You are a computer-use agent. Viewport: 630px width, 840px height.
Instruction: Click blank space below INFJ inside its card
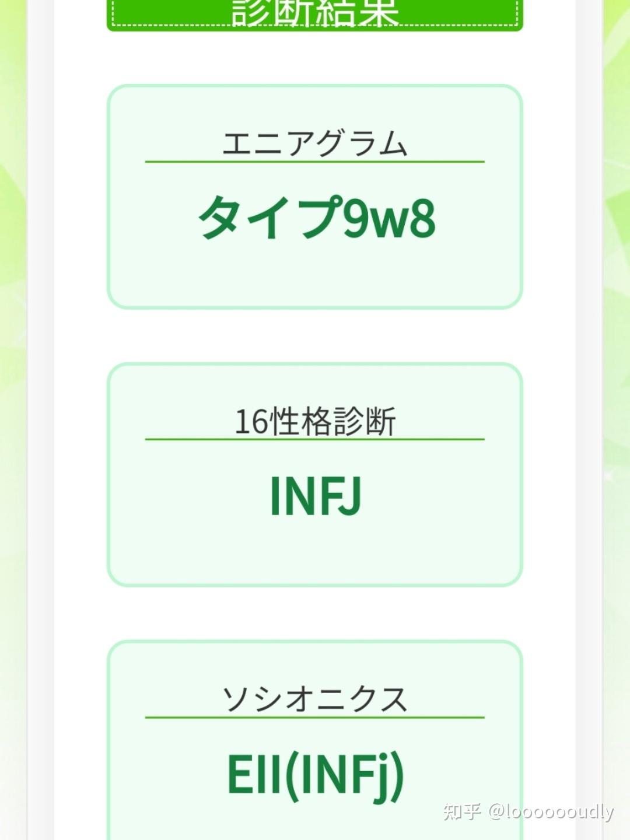[x=314, y=551]
